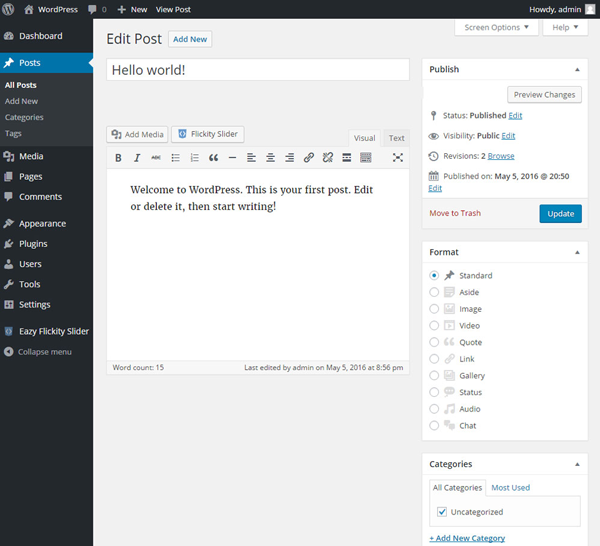Insert a horizontal line
This screenshot has height=546, width=600.
232,158
